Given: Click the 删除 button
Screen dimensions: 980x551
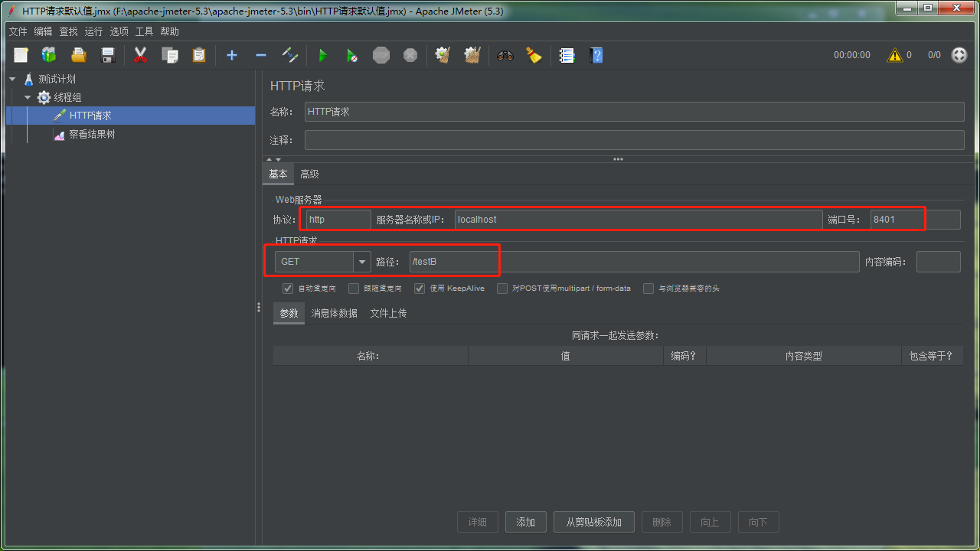Looking at the screenshot, I should (x=662, y=522).
